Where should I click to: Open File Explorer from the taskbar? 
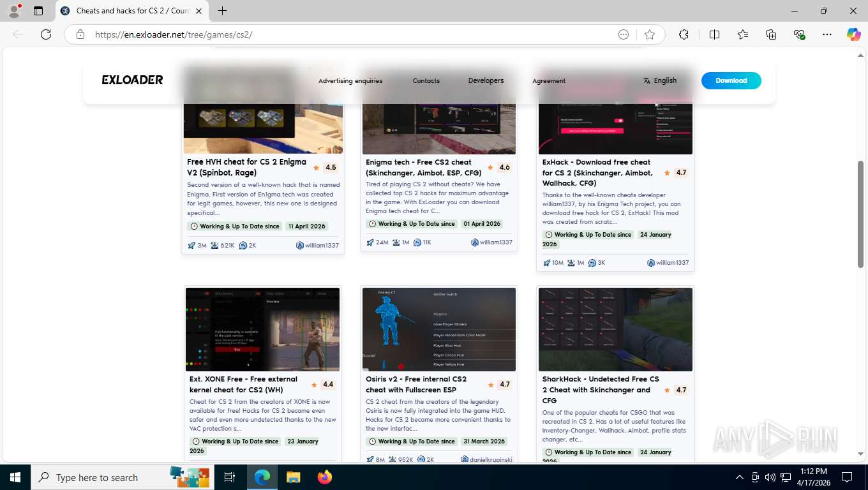[x=293, y=477]
